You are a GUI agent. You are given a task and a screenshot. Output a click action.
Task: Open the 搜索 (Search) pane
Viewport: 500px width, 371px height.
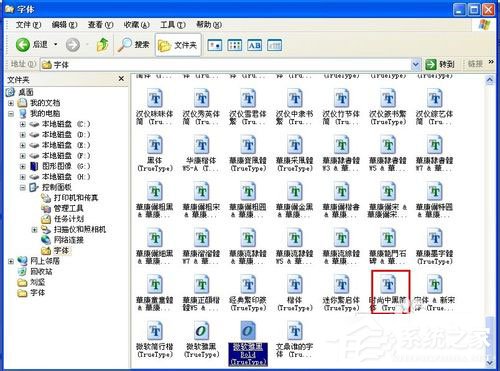click(x=134, y=45)
